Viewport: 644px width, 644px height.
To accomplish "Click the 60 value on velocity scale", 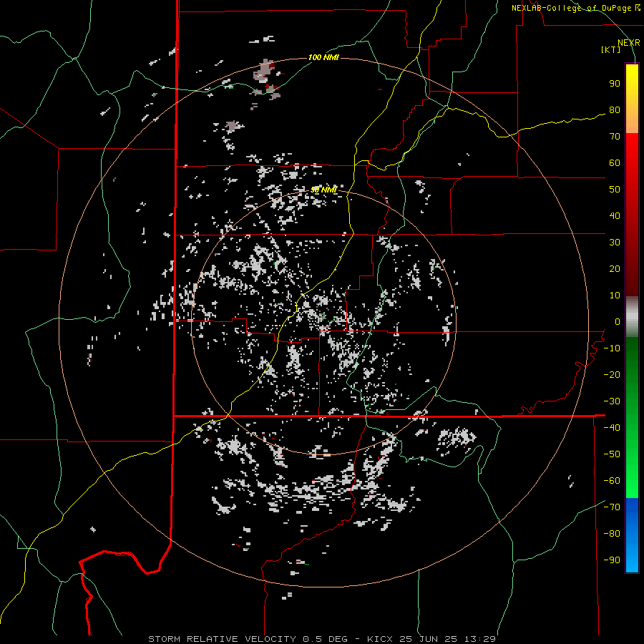I will coord(615,163).
